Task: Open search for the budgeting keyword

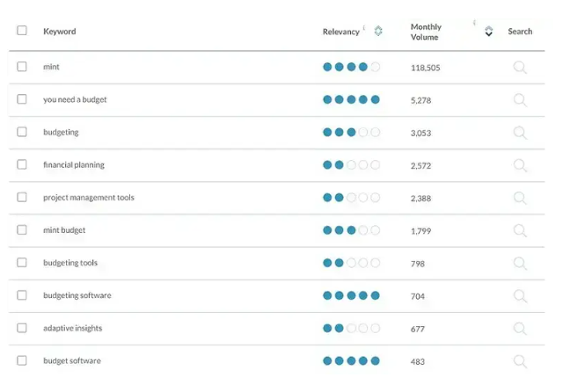Action: click(x=520, y=133)
